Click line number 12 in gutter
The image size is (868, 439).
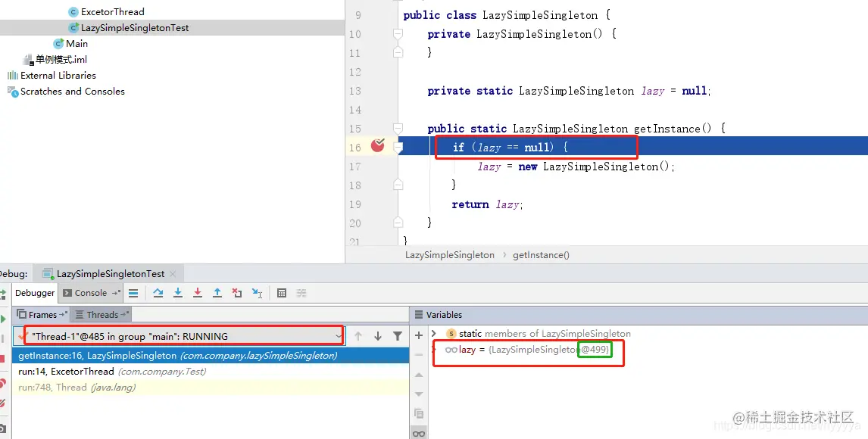[x=354, y=72]
